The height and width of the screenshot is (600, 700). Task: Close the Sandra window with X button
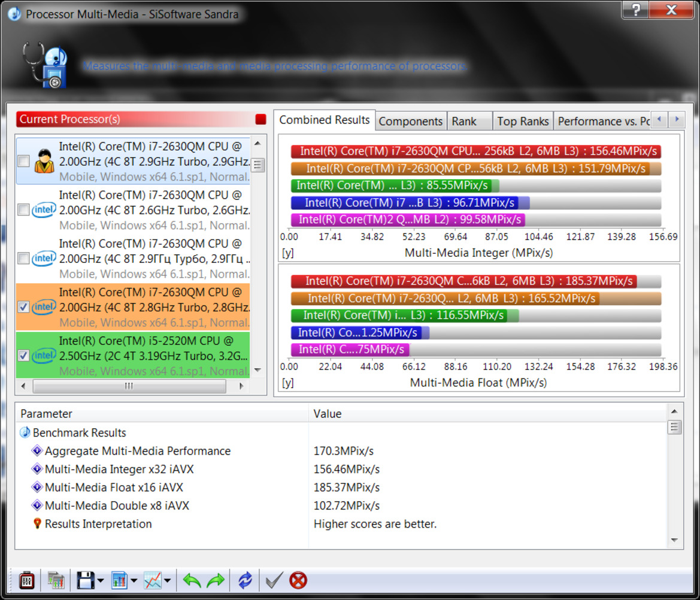672,10
